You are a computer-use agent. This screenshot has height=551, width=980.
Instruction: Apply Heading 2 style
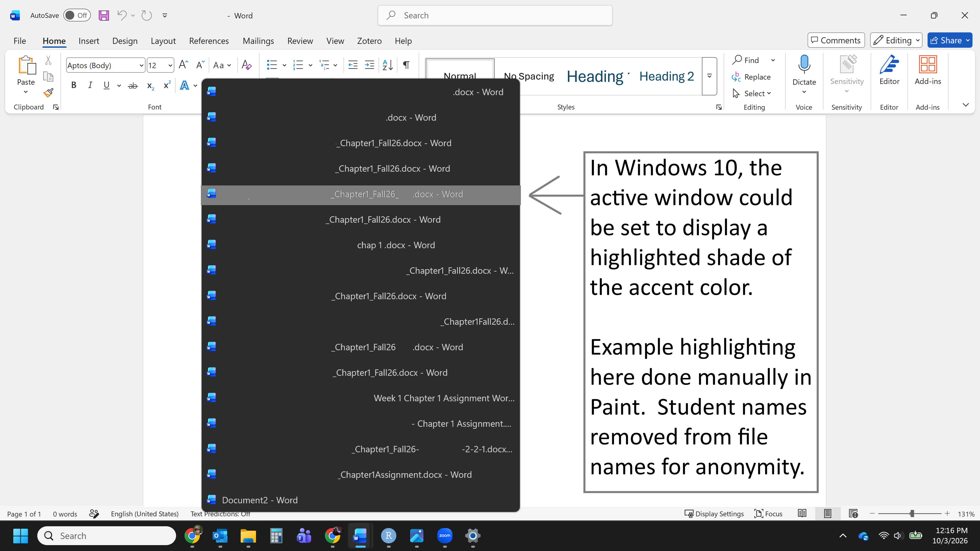click(x=667, y=76)
